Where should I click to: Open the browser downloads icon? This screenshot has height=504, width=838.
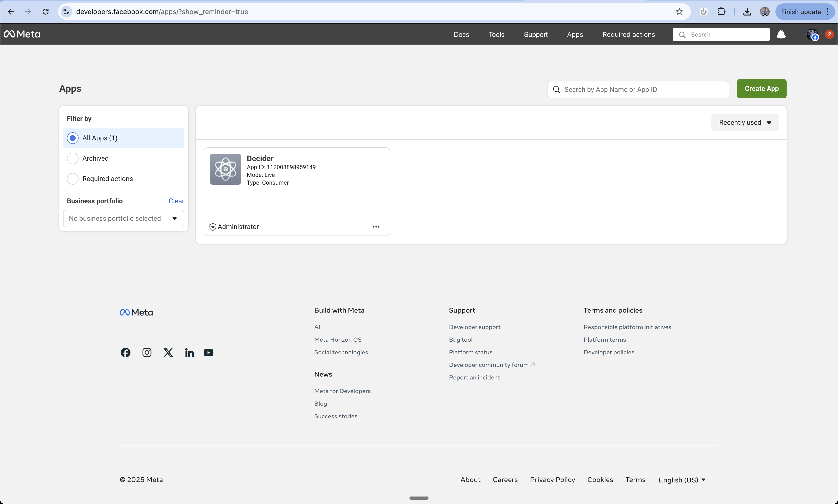pos(747,12)
